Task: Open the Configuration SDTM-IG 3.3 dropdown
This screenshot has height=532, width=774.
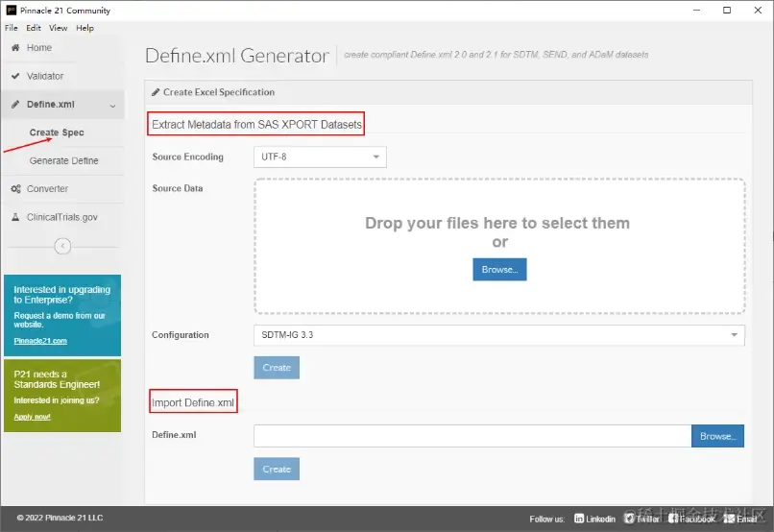Action: [x=499, y=335]
